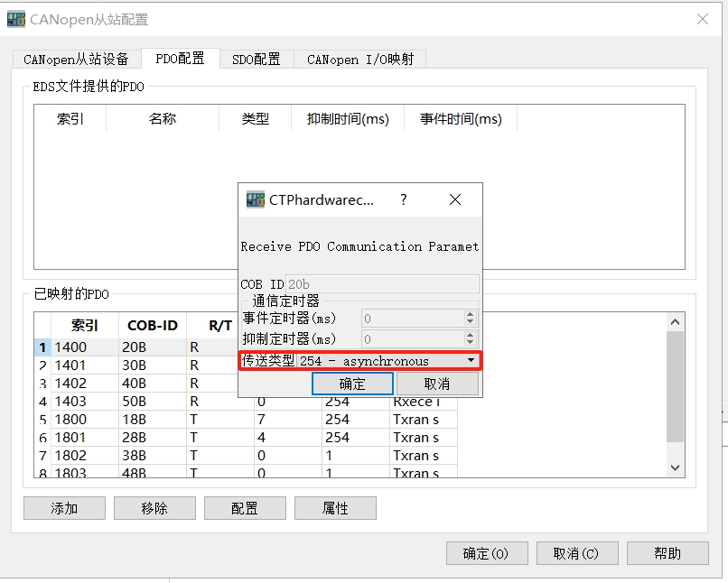
Task: Select the 事件时间(ms) column header
Action: 461,119
